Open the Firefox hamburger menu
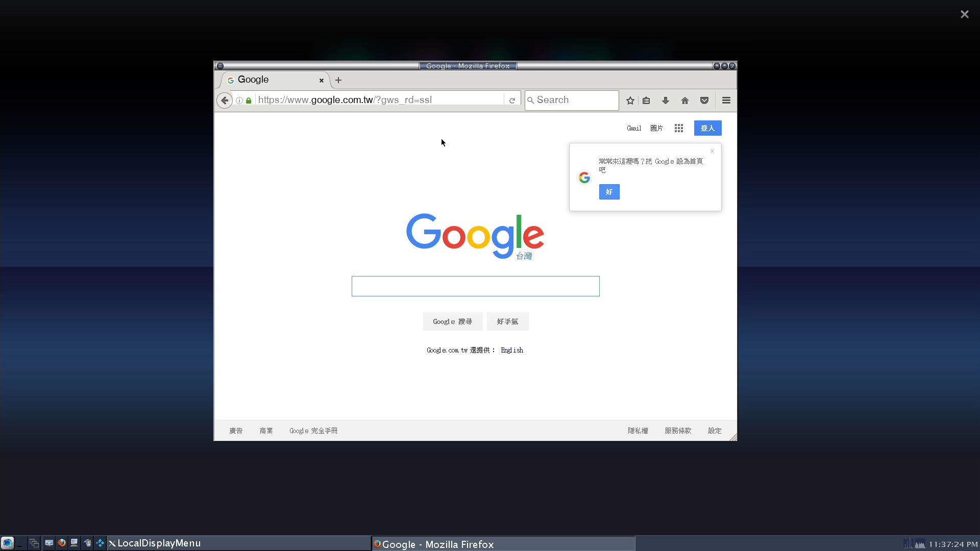Viewport: 980px width, 551px height. pyautogui.click(x=726, y=101)
